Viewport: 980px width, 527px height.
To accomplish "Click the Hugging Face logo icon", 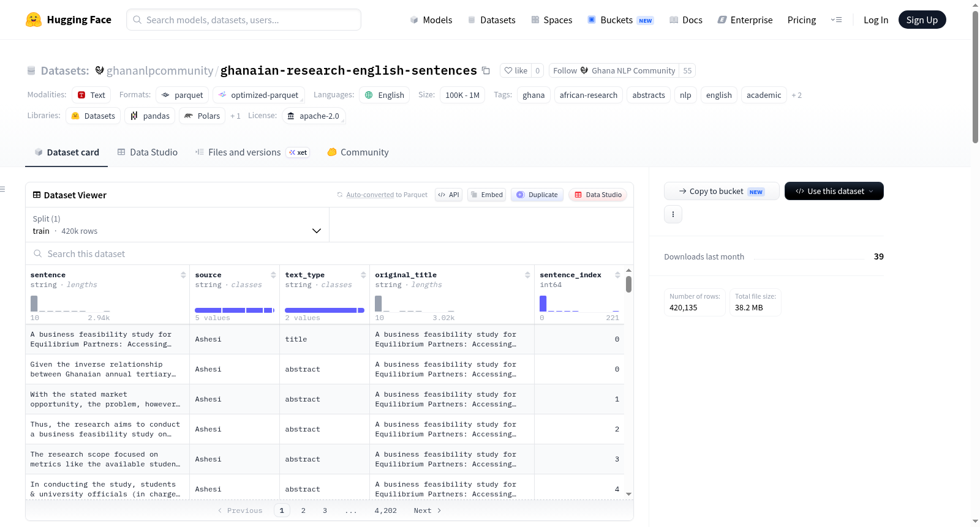I will click(x=34, y=20).
